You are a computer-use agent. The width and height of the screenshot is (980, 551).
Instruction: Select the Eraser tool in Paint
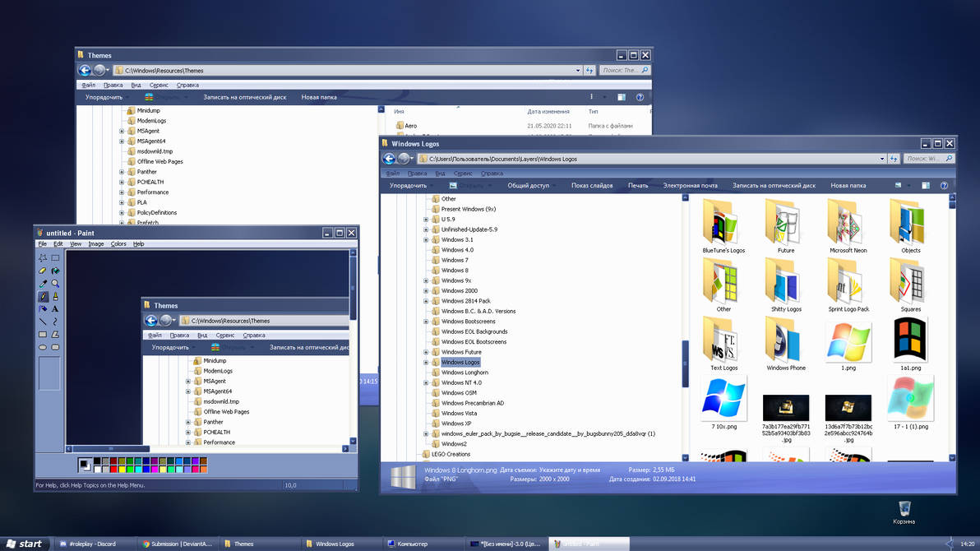pyautogui.click(x=43, y=271)
